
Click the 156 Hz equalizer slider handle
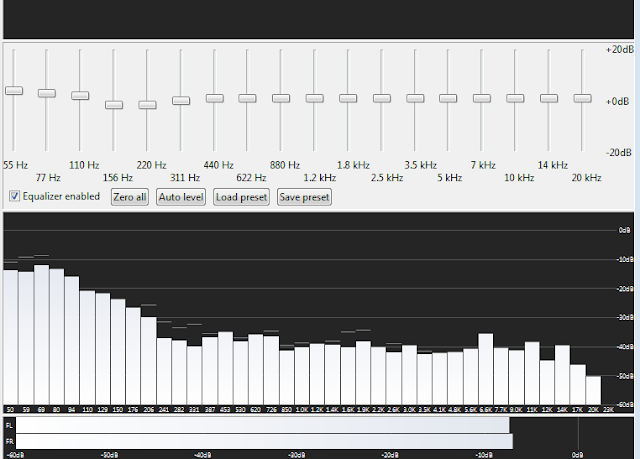(114, 105)
